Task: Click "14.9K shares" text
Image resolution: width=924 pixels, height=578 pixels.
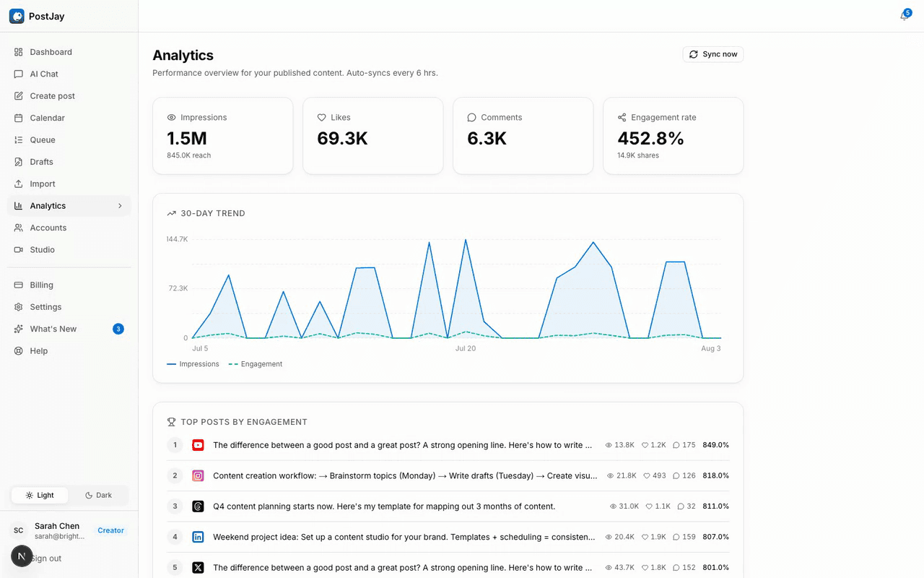Action: tap(638, 155)
